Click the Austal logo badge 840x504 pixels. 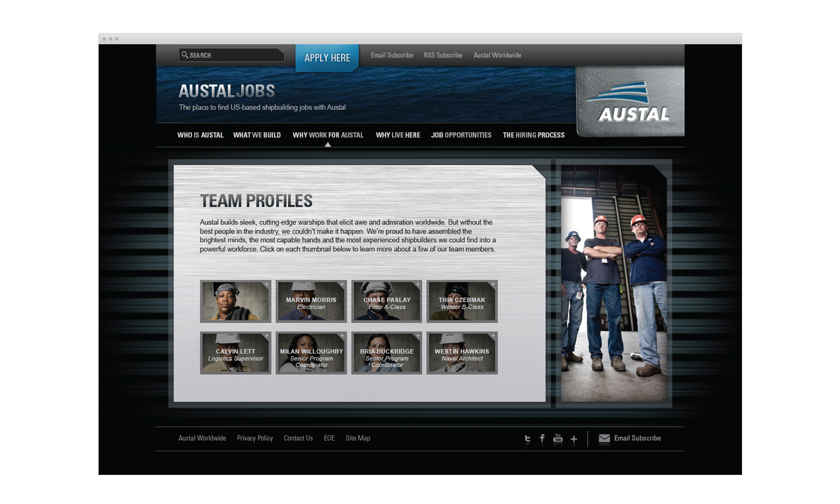coord(631,102)
